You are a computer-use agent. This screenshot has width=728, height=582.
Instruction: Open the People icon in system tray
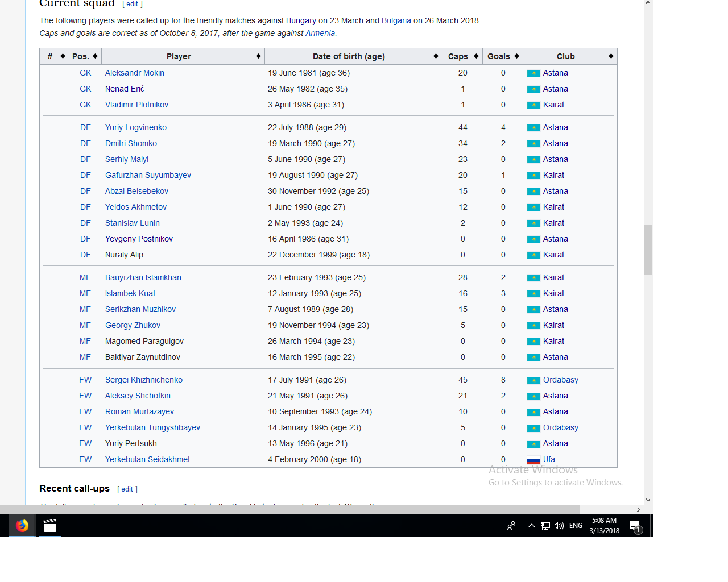click(511, 526)
